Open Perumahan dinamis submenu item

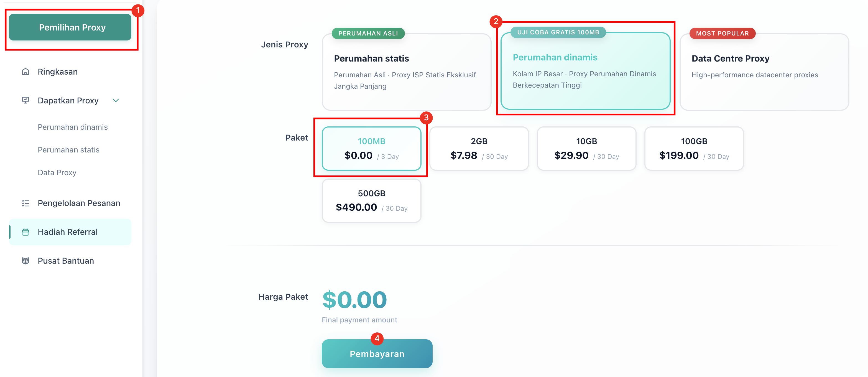pyautogui.click(x=72, y=127)
